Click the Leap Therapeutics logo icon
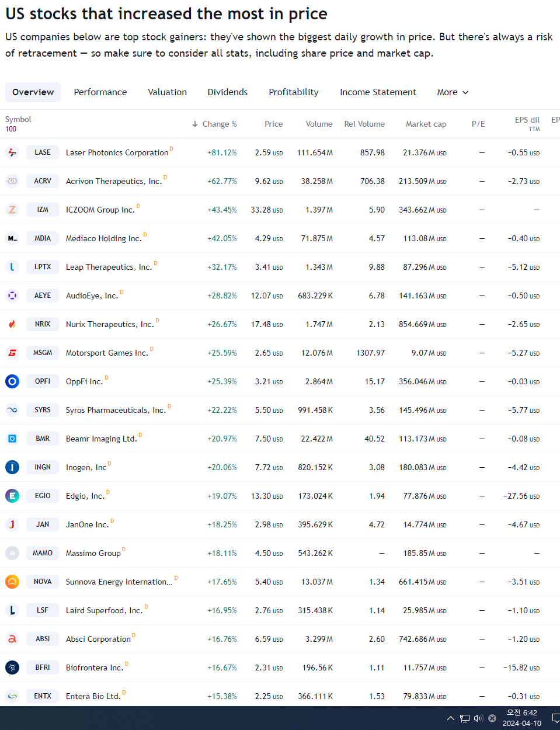 tap(12, 267)
